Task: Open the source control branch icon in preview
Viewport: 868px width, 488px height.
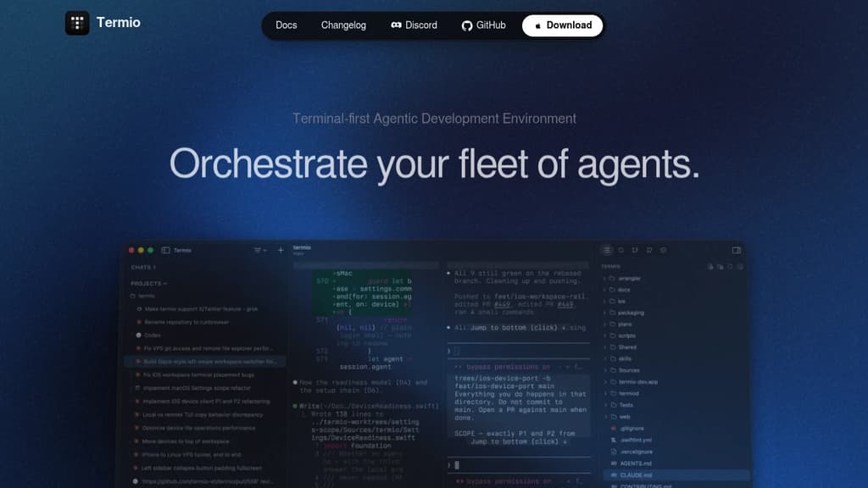Action: [635, 251]
